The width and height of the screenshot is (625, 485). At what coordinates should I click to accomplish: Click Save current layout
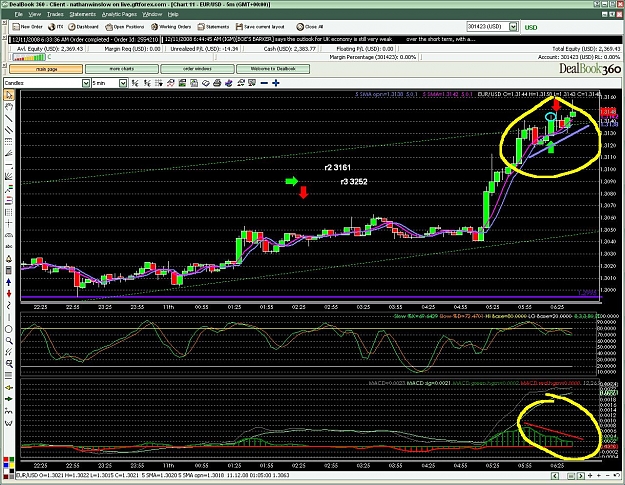pyautogui.click(x=260, y=27)
